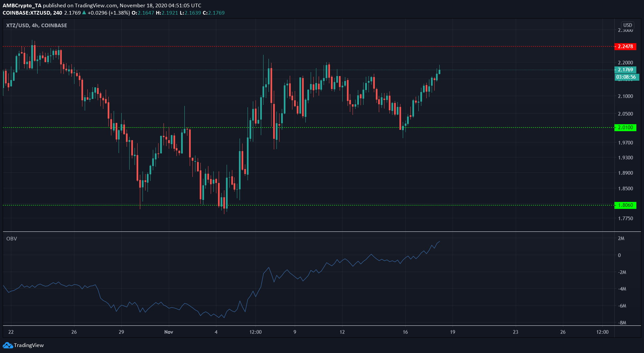644x353 pixels.
Task: Click the AMBCrypto_TA published header line
Action: [102, 6]
